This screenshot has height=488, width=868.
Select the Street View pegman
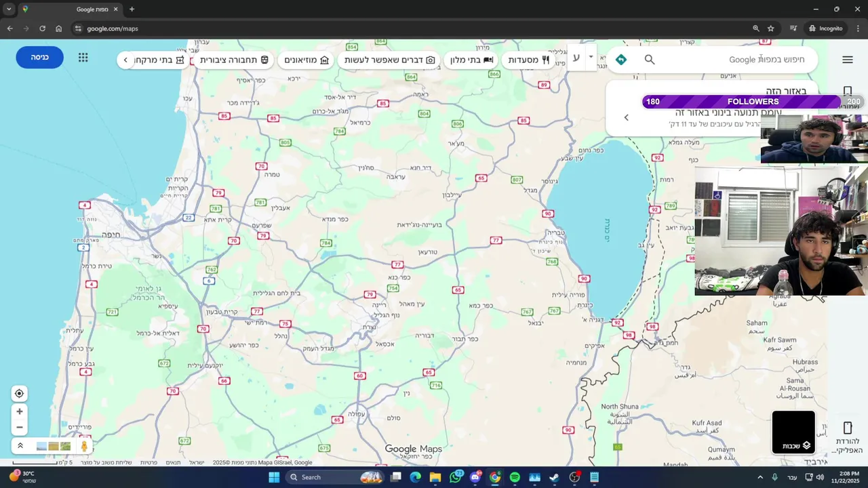coord(84,446)
